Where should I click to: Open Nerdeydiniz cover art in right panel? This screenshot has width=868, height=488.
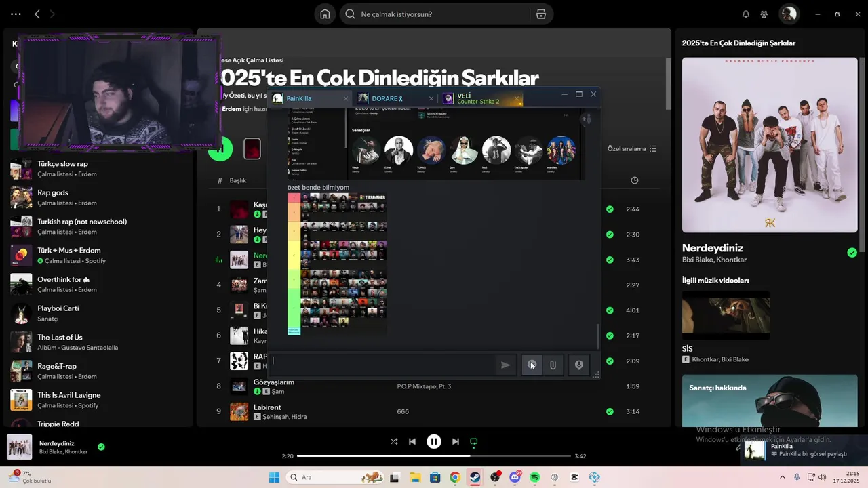pyautogui.click(x=770, y=145)
